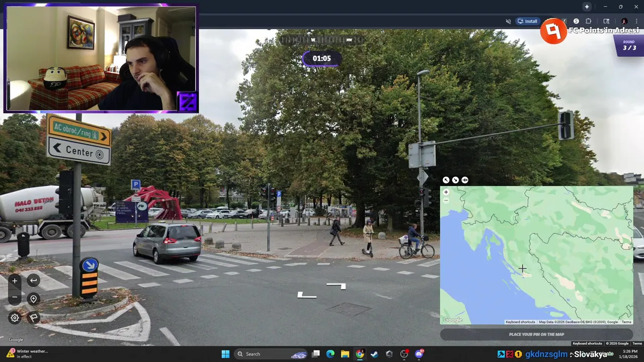This screenshot has height=362, width=644.
Task: Open the Windows Start menu
Action: point(225,354)
